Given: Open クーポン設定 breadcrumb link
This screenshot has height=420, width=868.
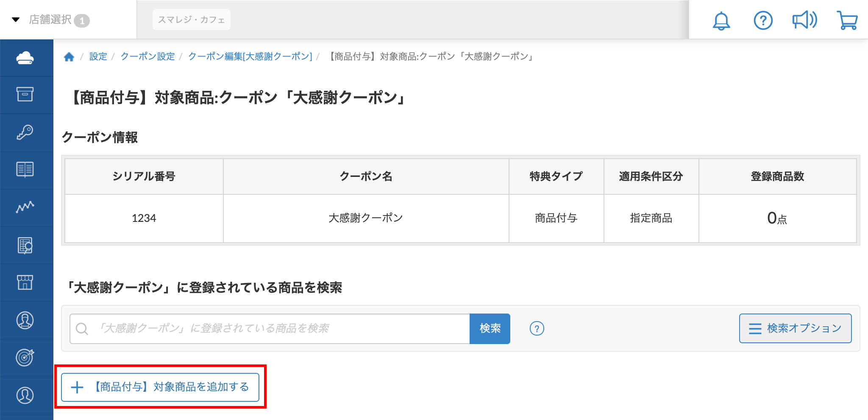Looking at the screenshot, I should pyautogui.click(x=147, y=56).
